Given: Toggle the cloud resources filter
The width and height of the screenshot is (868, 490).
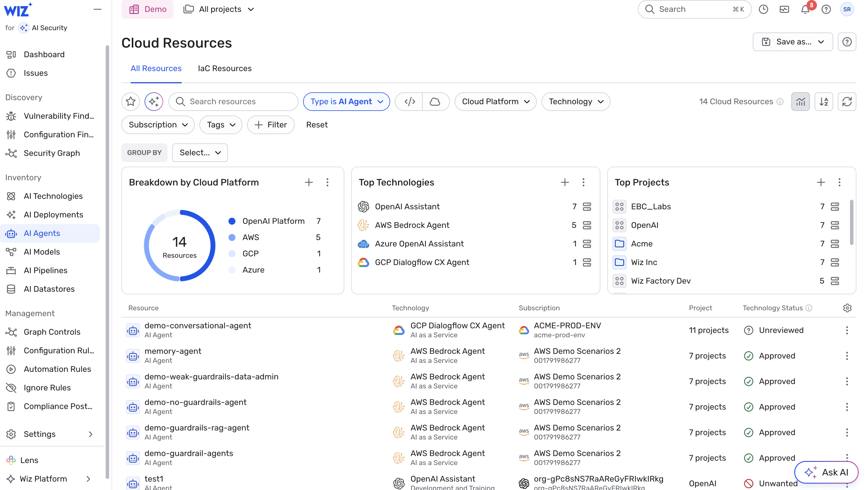Looking at the screenshot, I should [435, 101].
